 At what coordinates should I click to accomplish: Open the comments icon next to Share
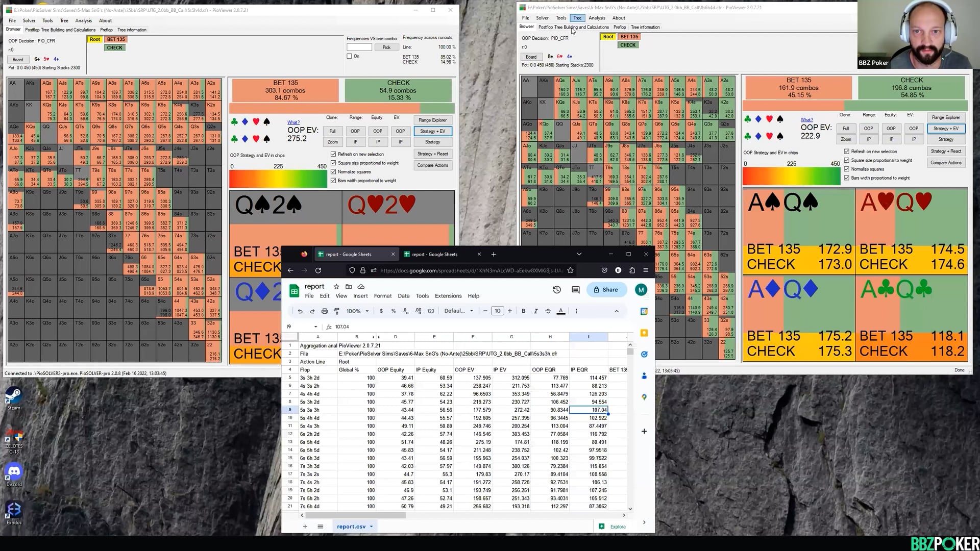point(576,290)
